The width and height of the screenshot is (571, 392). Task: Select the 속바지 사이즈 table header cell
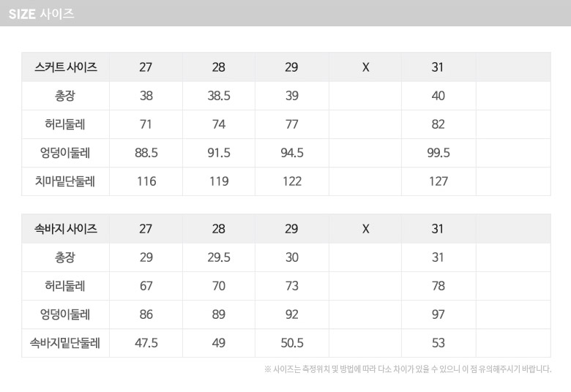pos(66,229)
